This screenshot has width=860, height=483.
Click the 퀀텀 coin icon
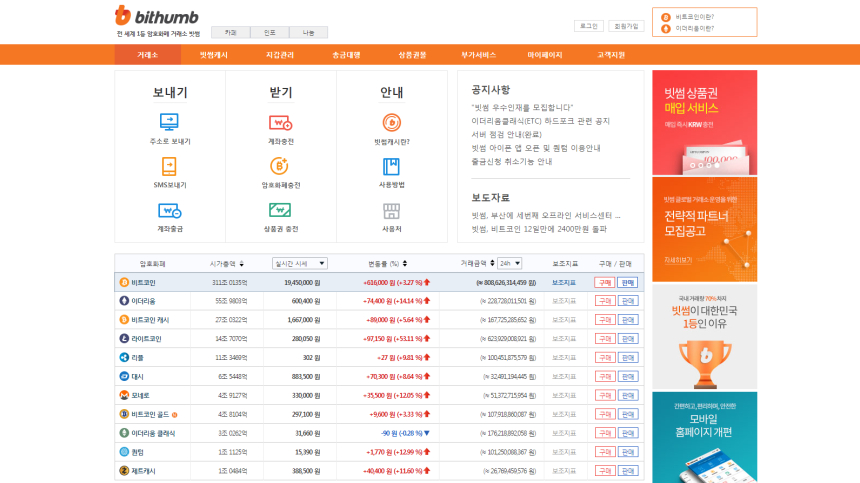(x=124, y=452)
